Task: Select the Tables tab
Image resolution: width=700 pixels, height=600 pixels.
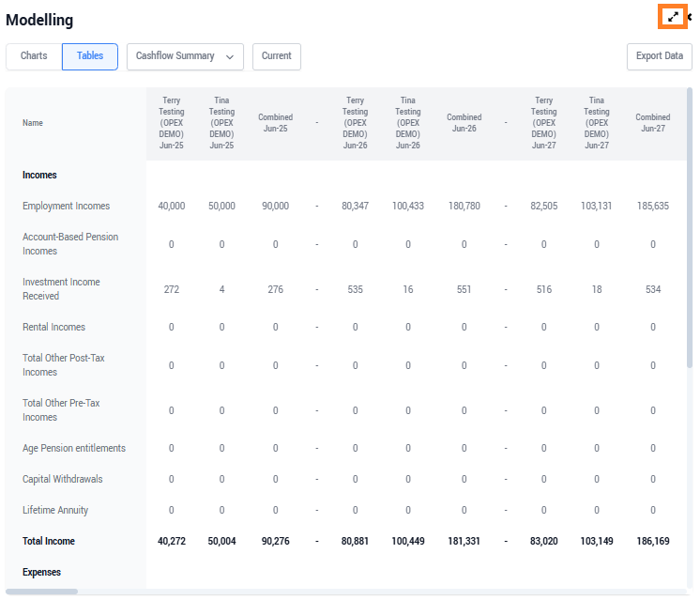Action: tap(90, 56)
